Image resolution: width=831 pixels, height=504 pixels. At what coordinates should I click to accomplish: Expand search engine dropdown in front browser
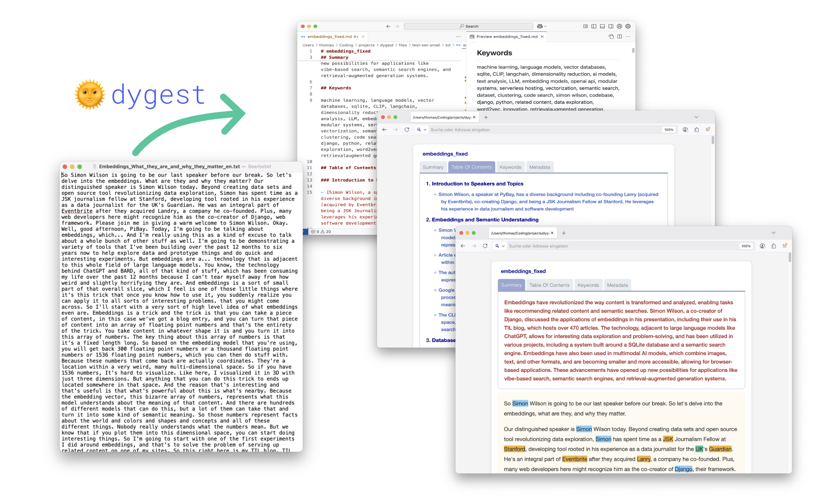[500, 246]
